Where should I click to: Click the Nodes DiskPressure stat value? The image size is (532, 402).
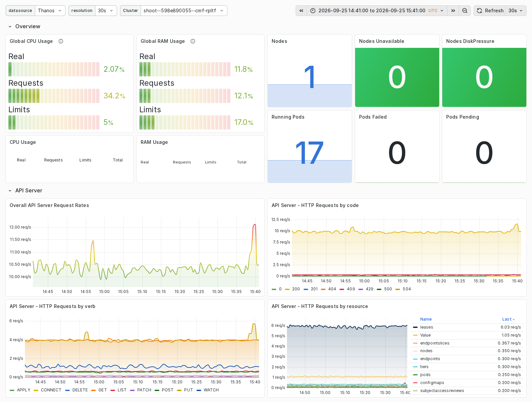[x=484, y=77]
